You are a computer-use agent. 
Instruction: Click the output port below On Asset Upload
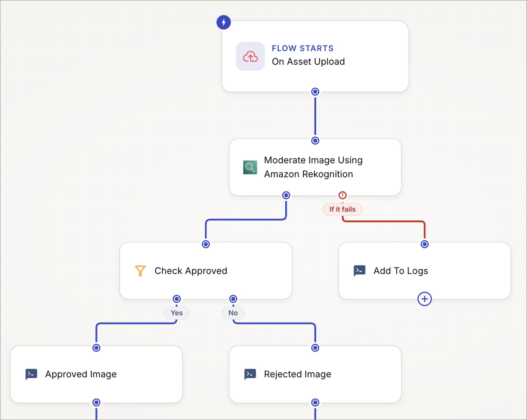tap(315, 91)
